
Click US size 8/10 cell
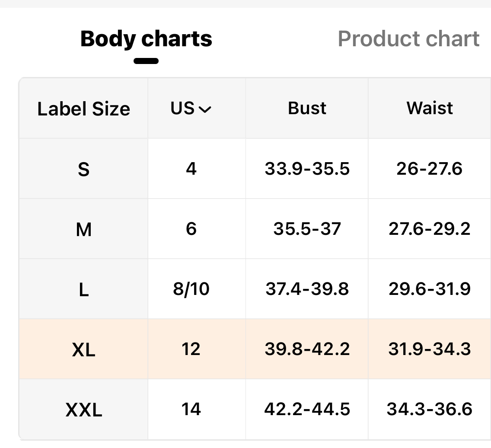click(x=191, y=289)
